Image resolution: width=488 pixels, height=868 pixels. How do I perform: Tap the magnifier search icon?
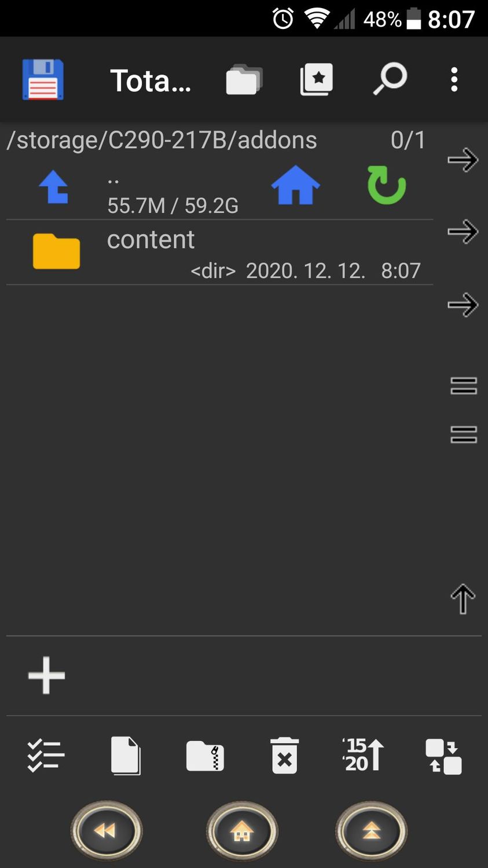[390, 79]
